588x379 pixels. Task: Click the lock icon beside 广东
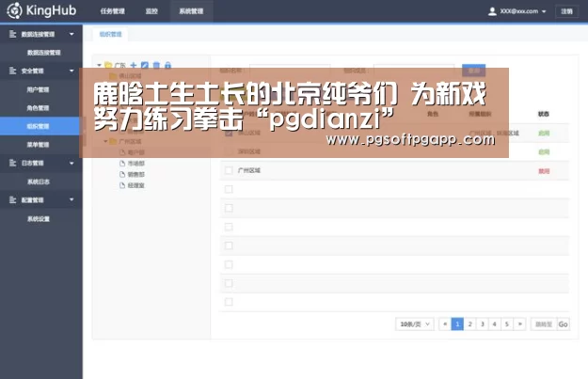pyautogui.click(x=167, y=65)
